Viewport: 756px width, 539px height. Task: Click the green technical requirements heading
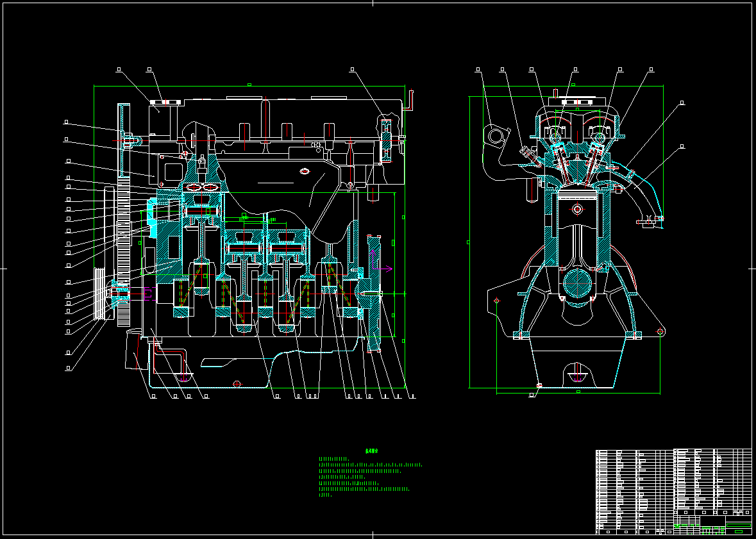(372, 451)
